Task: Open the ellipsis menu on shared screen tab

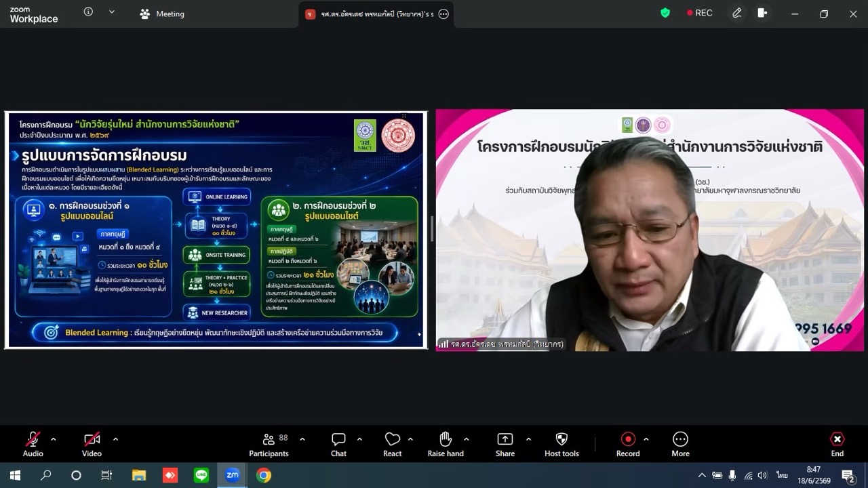Action: 443,14
